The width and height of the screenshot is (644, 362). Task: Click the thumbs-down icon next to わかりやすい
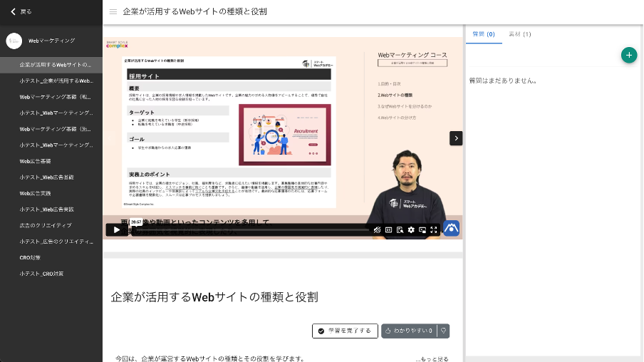[x=444, y=331]
